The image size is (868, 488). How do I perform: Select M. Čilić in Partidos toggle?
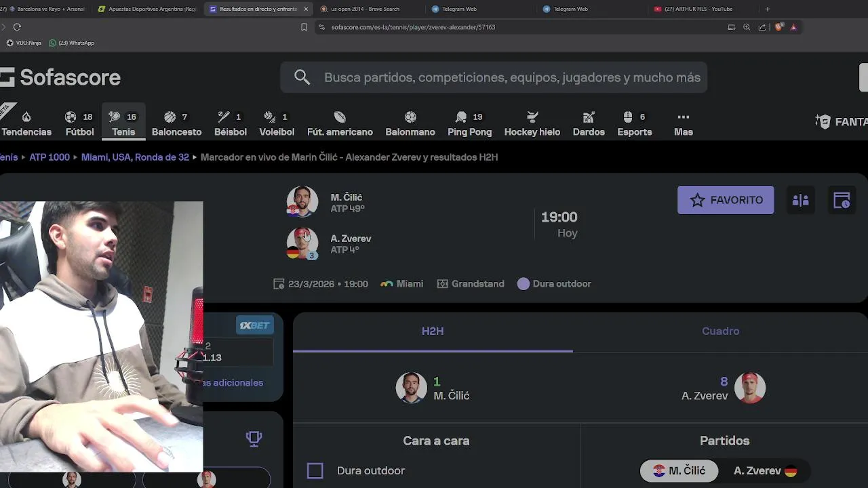tap(679, 470)
